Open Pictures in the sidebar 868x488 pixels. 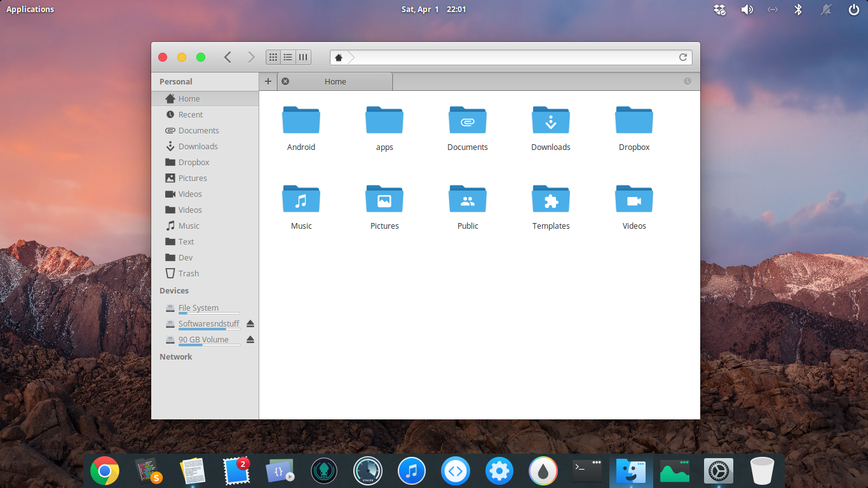205,178
